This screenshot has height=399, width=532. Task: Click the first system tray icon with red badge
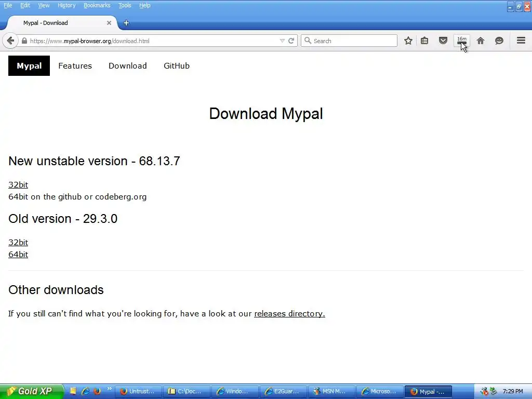click(484, 391)
